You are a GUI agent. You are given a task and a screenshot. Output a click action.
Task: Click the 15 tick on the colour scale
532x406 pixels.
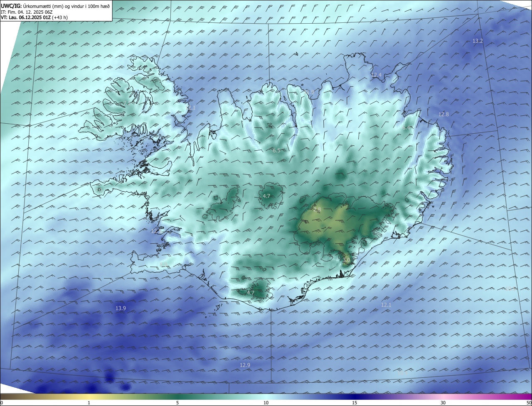pyautogui.click(x=355, y=403)
